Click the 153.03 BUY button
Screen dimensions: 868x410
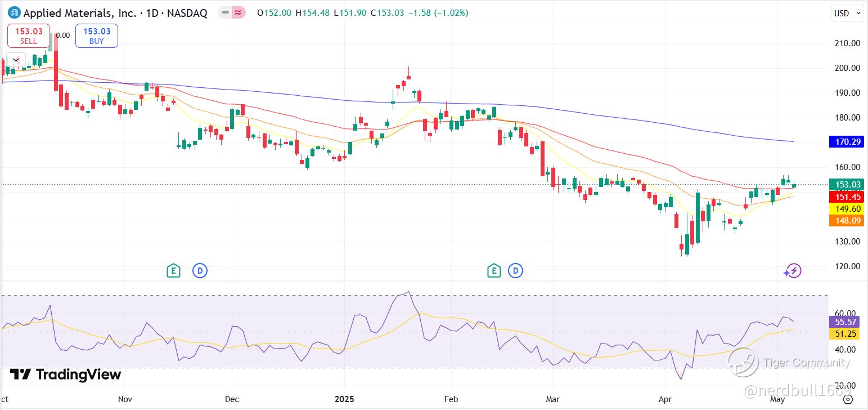tap(97, 35)
